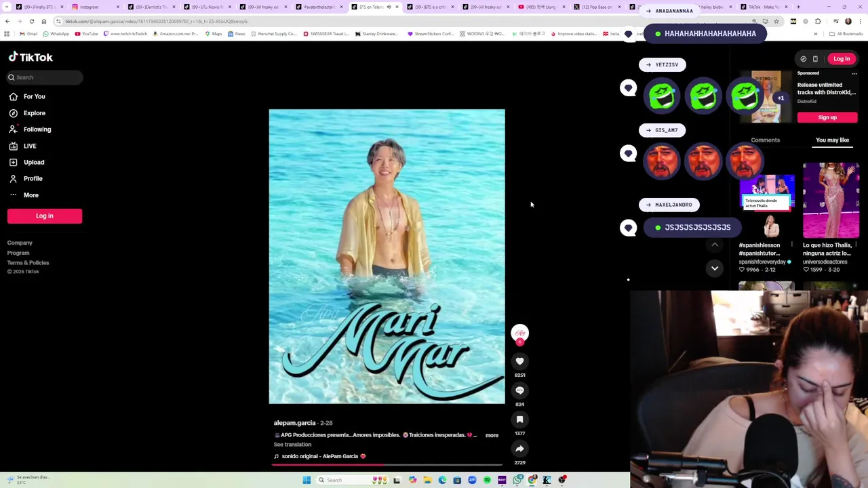The height and width of the screenshot is (488, 868).
Task: Click the browser home icon
Action: click(x=44, y=22)
